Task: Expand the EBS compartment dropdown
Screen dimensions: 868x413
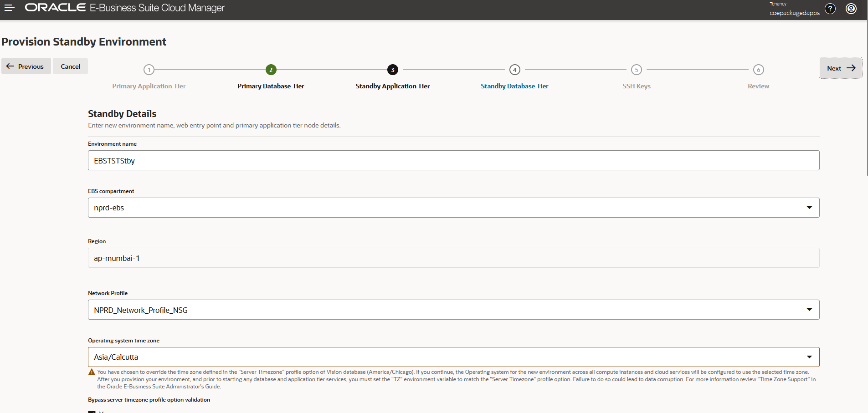Action: [809, 208]
